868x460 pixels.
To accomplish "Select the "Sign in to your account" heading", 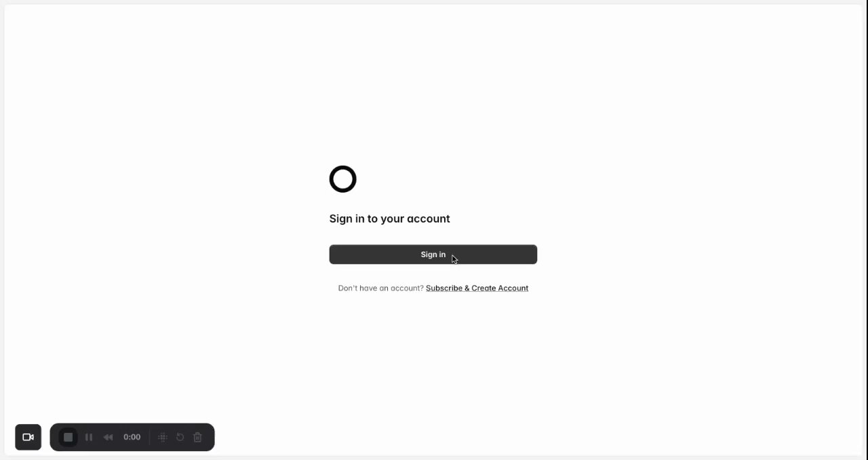I will (x=389, y=218).
